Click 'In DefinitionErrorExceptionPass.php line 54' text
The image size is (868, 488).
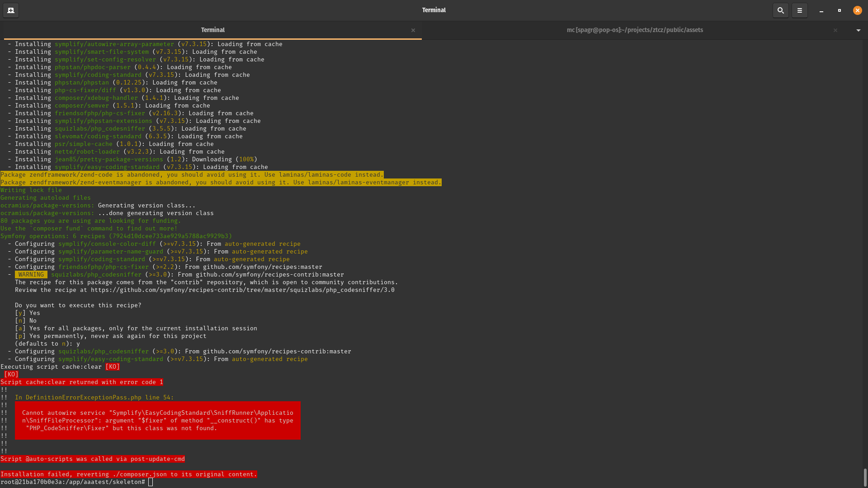click(x=94, y=398)
